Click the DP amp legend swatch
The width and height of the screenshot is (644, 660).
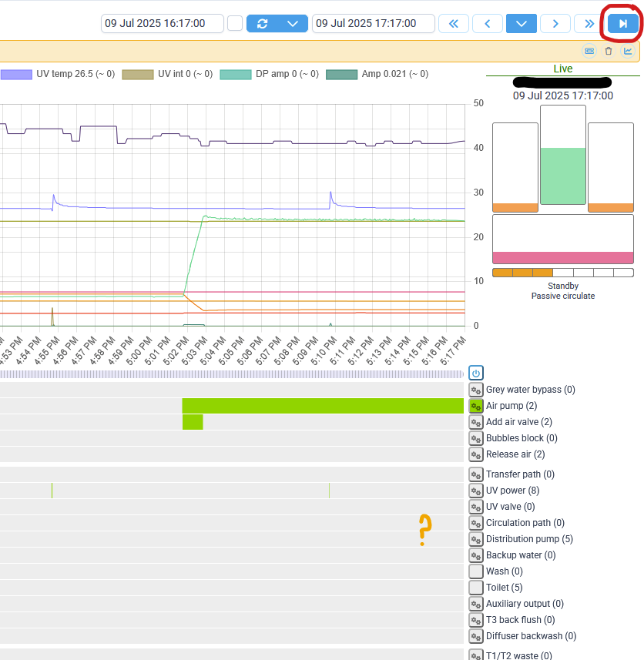point(236,75)
